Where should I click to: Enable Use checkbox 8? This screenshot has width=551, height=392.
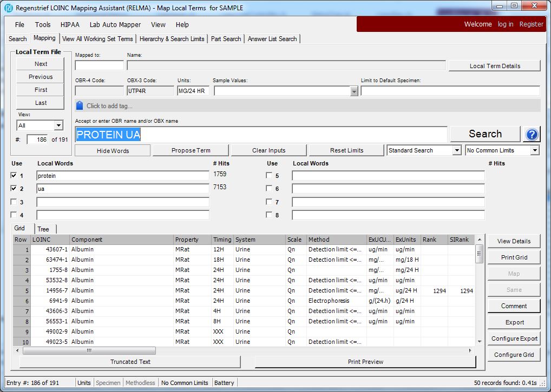coord(269,215)
